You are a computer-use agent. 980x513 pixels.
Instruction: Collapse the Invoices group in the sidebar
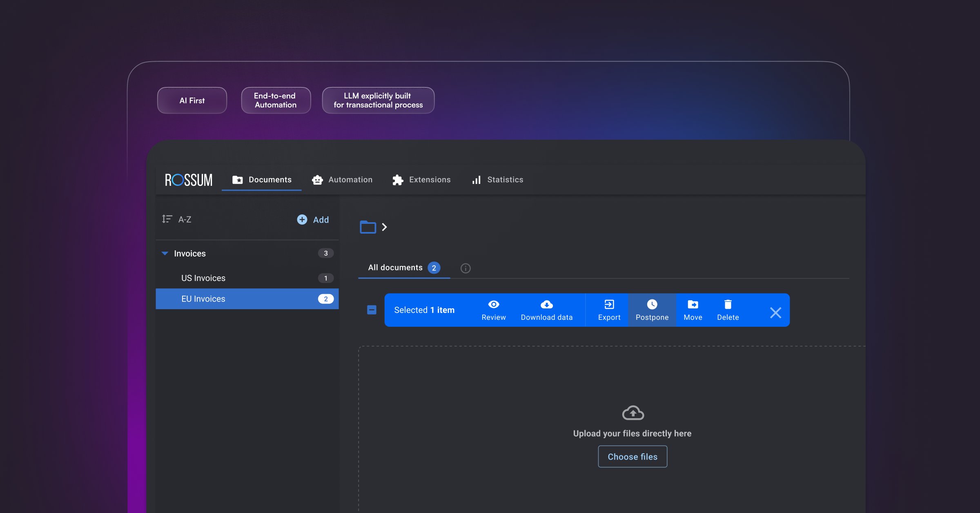point(165,253)
